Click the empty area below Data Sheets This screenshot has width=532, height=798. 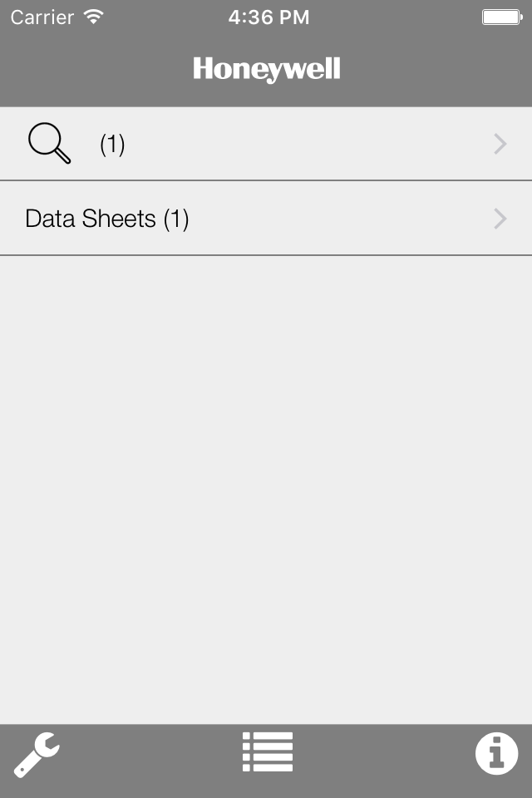(266, 490)
